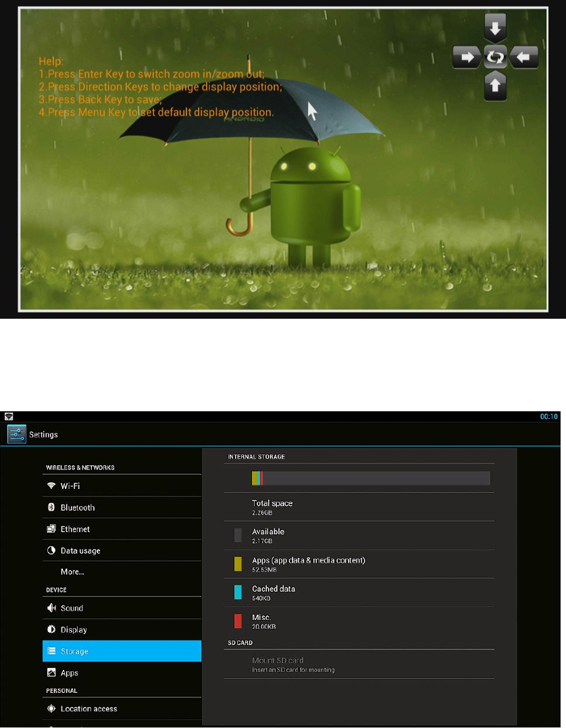Click the Sound speaker icon
The image size is (566, 728).
(51, 608)
